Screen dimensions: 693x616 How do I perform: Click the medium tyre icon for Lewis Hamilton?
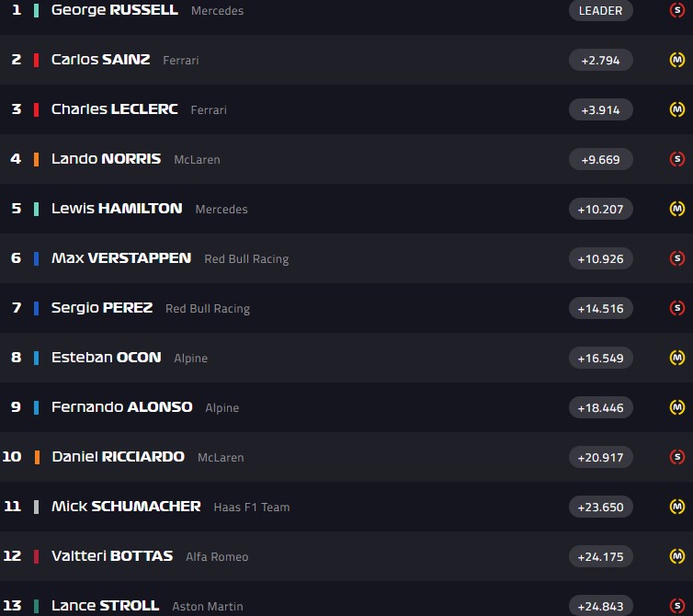(677, 209)
